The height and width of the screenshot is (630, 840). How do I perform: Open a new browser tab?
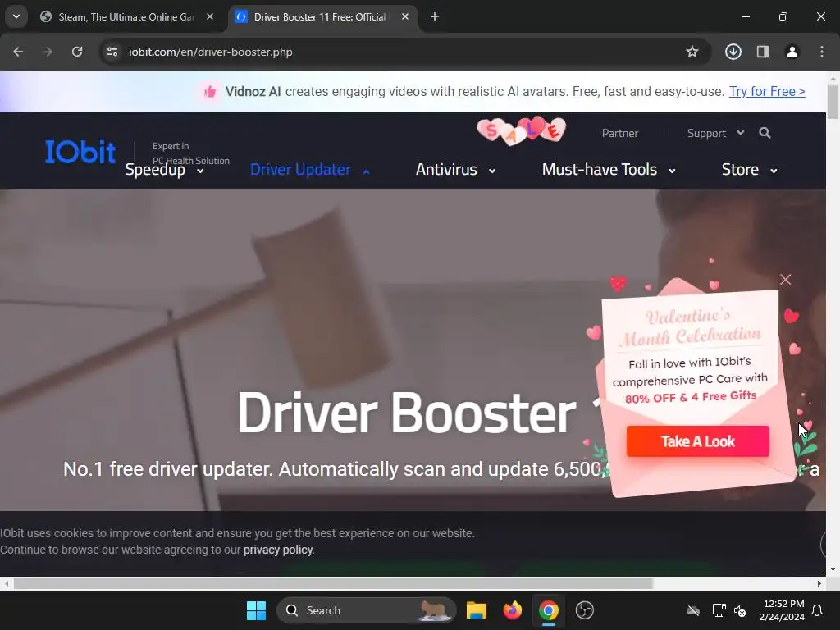coord(435,16)
